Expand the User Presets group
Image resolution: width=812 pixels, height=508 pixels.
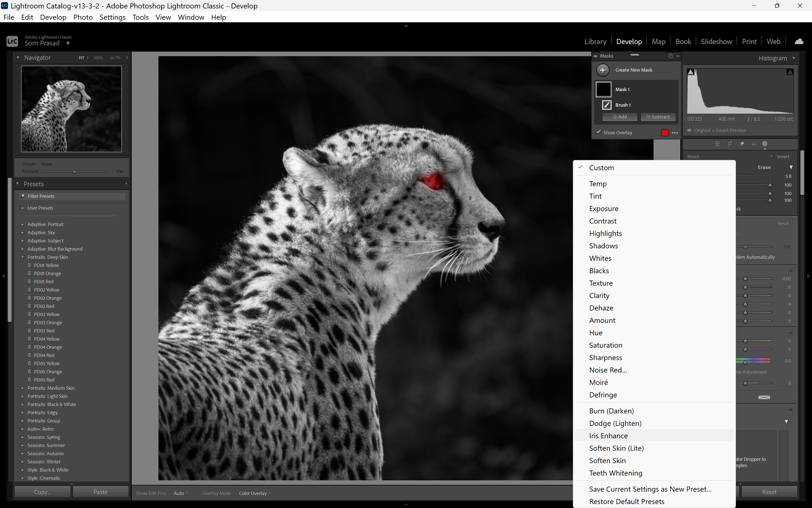[23, 208]
